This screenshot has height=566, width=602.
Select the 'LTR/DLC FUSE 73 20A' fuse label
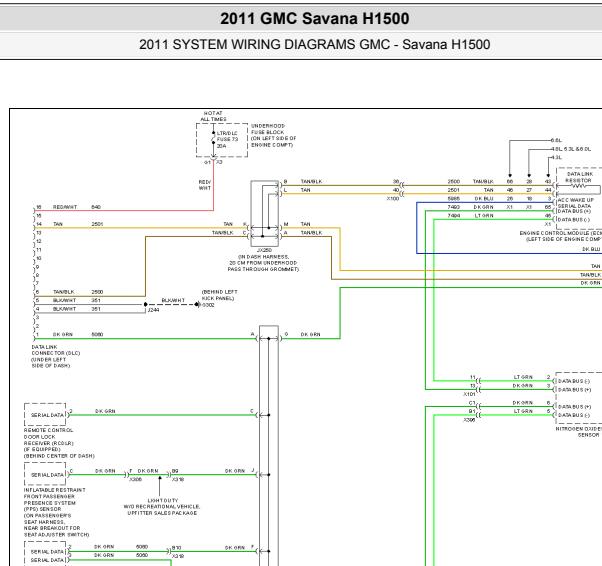pyautogui.click(x=227, y=139)
